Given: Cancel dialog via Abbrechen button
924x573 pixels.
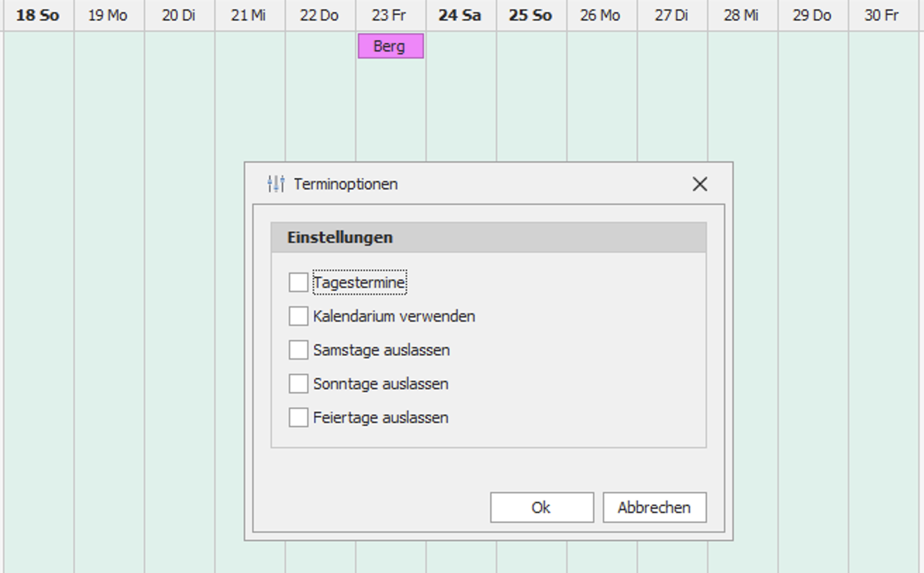Looking at the screenshot, I should [x=654, y=507].
